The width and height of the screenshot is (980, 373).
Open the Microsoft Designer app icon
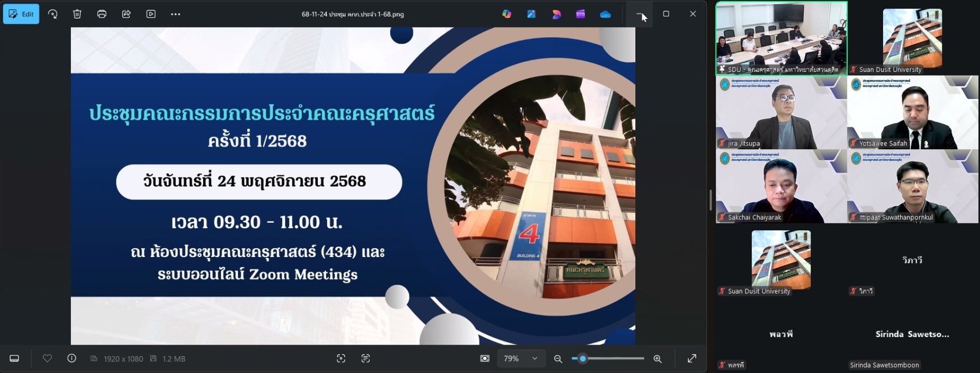556,14
